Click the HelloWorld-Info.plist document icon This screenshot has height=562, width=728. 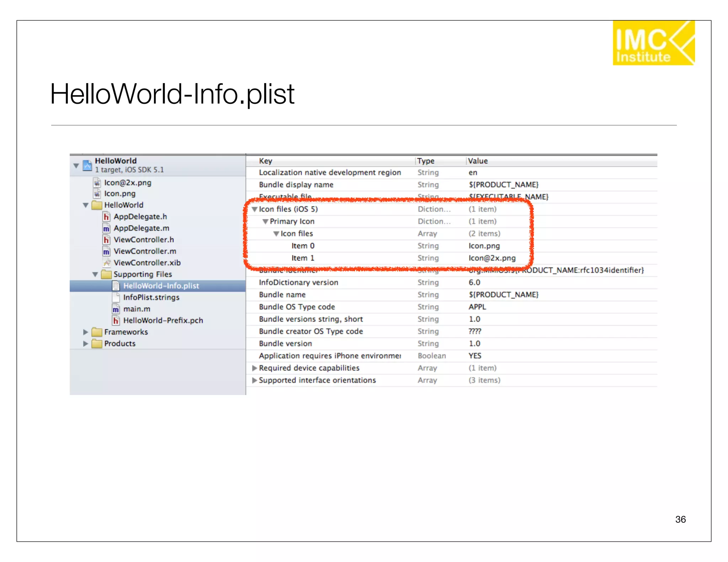116,286
